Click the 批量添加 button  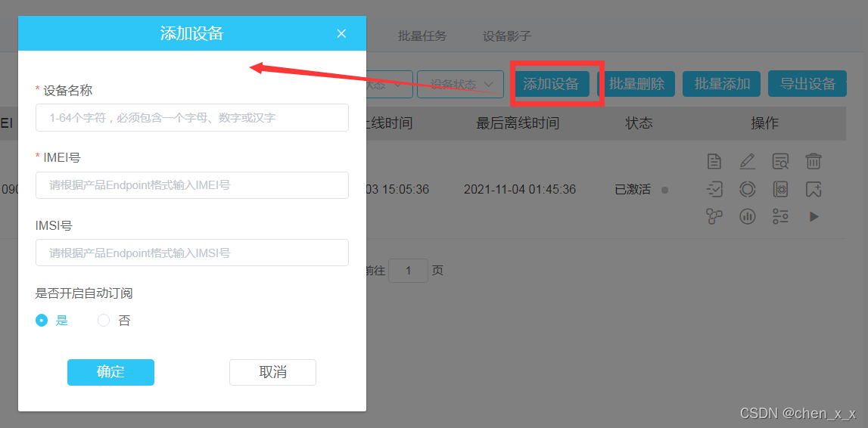[722, 83]
